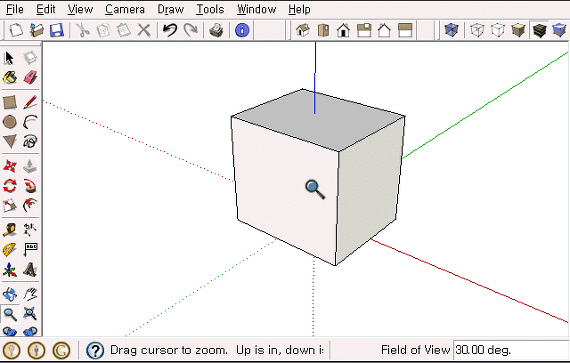
Task: Click the Field of View value field
Action: tap(511, 350)
